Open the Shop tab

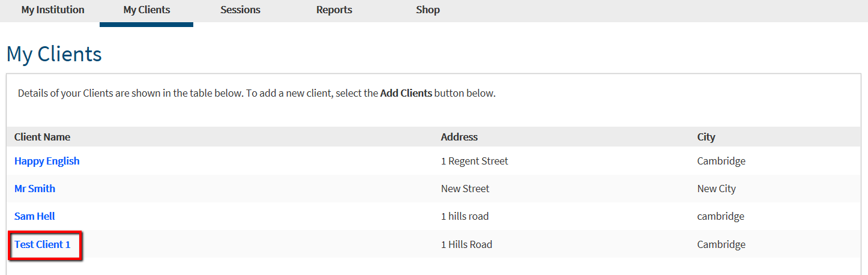[x=428, y=10]
